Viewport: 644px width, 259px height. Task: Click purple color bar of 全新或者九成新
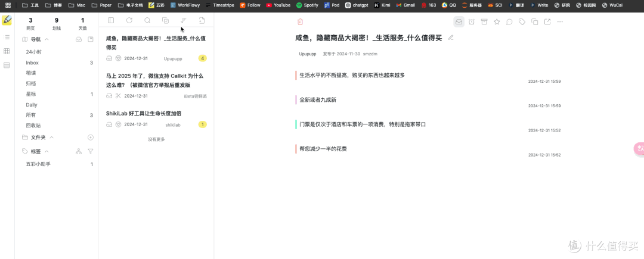[296, 100]
